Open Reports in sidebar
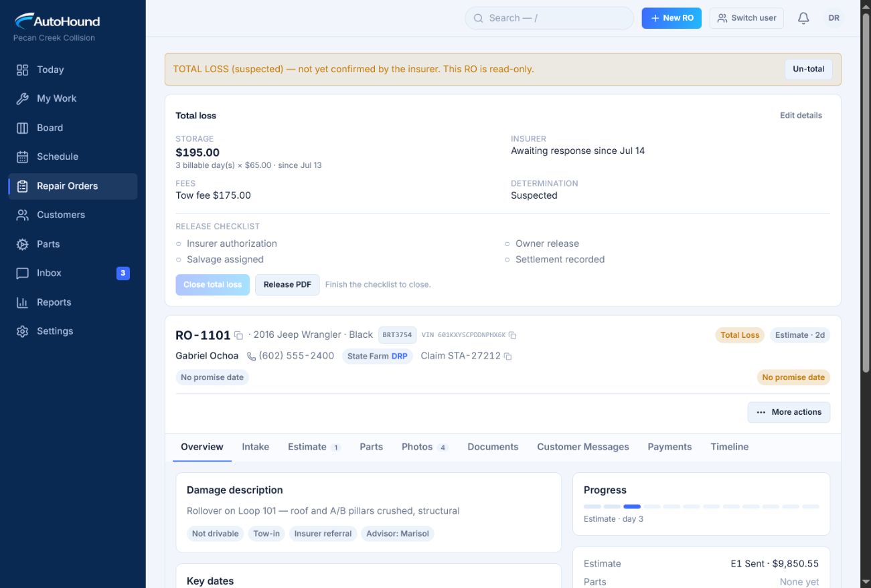The image size is (871, 588). coord(73,302)
